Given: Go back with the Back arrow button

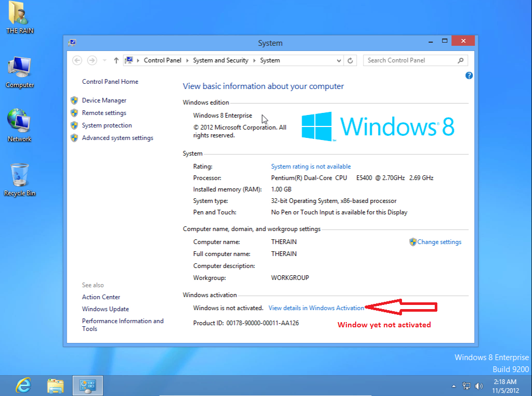Looking at the screenshot, I should point(77,60).
